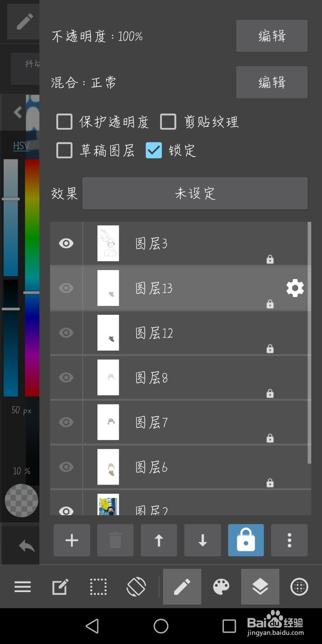The image size is (322, 644).
Task: Switch to the HSV tab
Action: (21, 145)
